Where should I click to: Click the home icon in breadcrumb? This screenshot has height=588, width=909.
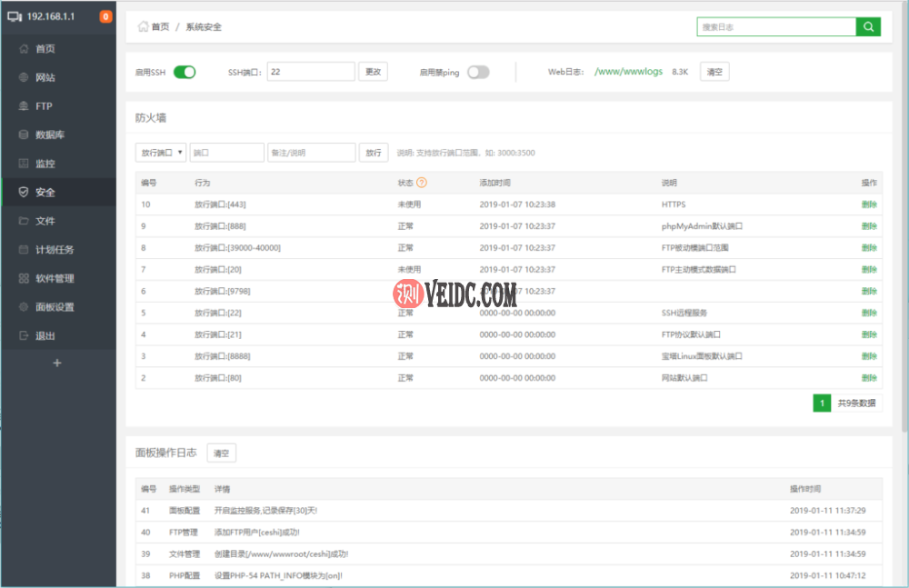143,27
